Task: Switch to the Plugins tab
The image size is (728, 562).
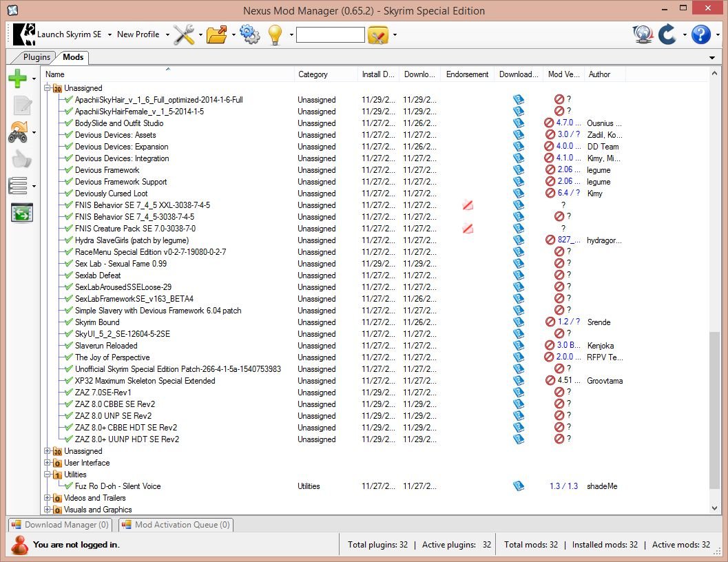Action: 37,57
